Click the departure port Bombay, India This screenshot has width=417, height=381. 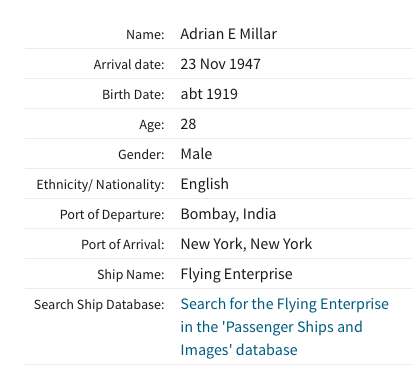pyautogui.click(x=228, y=214)
